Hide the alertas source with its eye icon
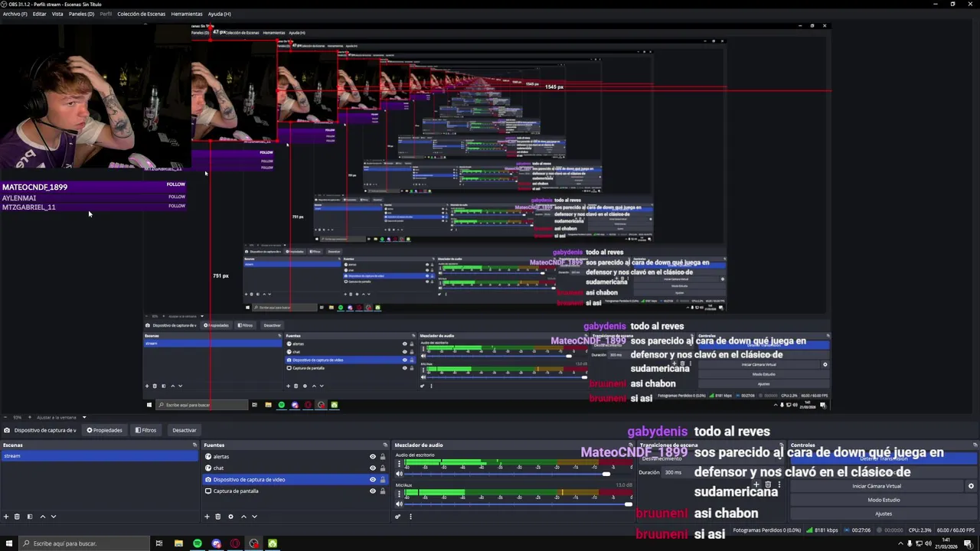980x551 pixels. 373,457
